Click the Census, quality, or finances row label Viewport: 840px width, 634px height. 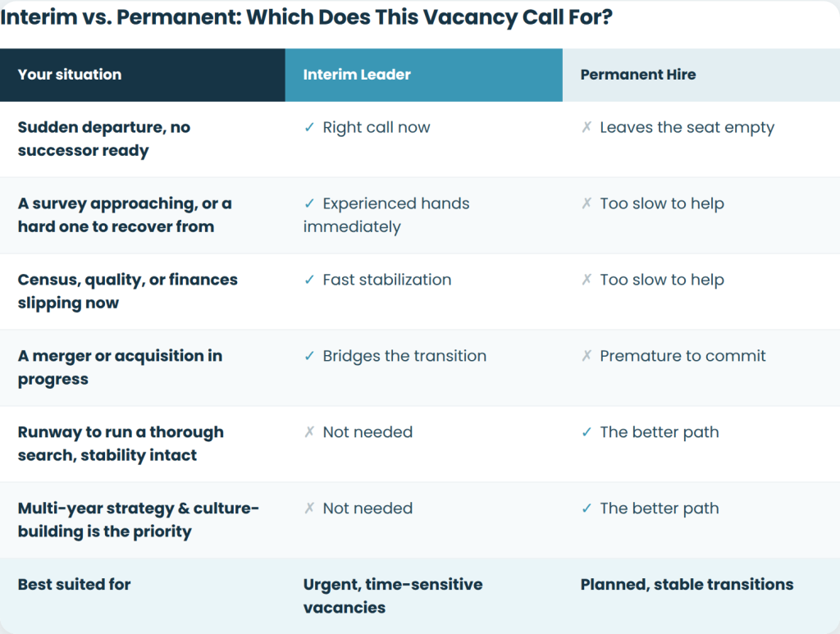pyautogui.click(x=127, y=291)
